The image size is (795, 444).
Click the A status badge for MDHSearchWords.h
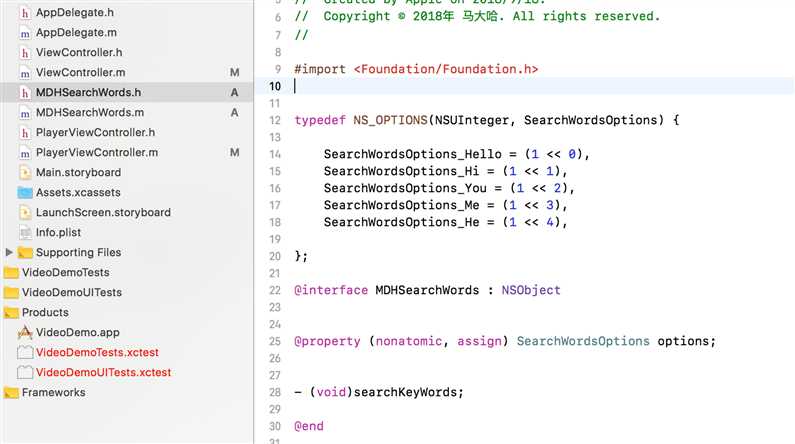point(234,92)
